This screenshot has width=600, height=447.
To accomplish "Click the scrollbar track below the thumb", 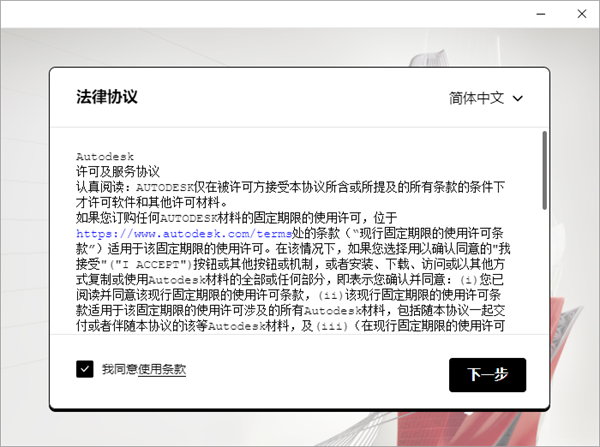I will click(544, 290).
